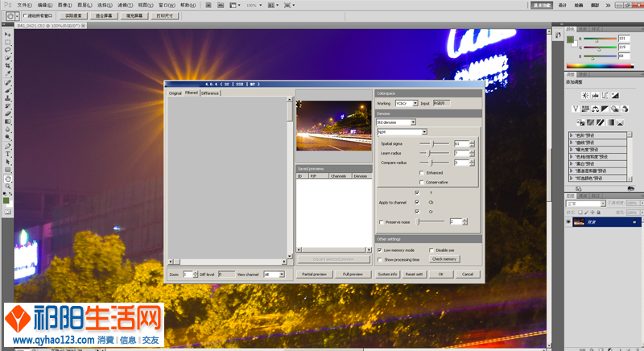Open the Filter (滤镜) menu

click(126, 6)
